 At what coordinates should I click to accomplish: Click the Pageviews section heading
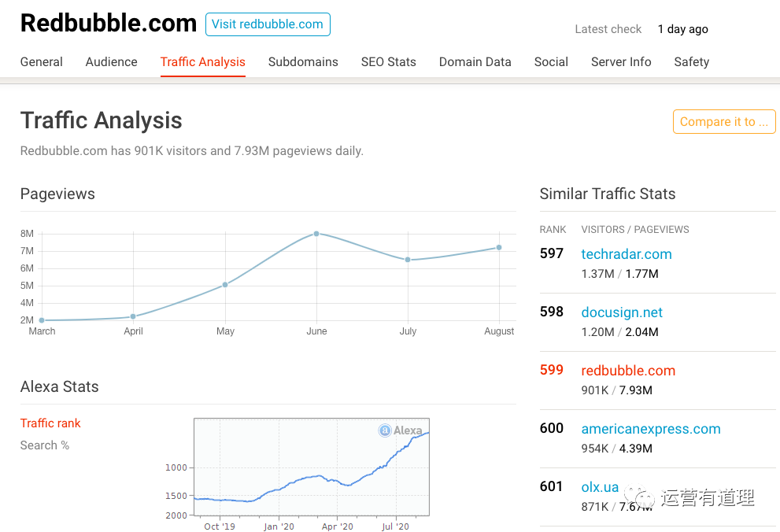click(x=57, y=194)
